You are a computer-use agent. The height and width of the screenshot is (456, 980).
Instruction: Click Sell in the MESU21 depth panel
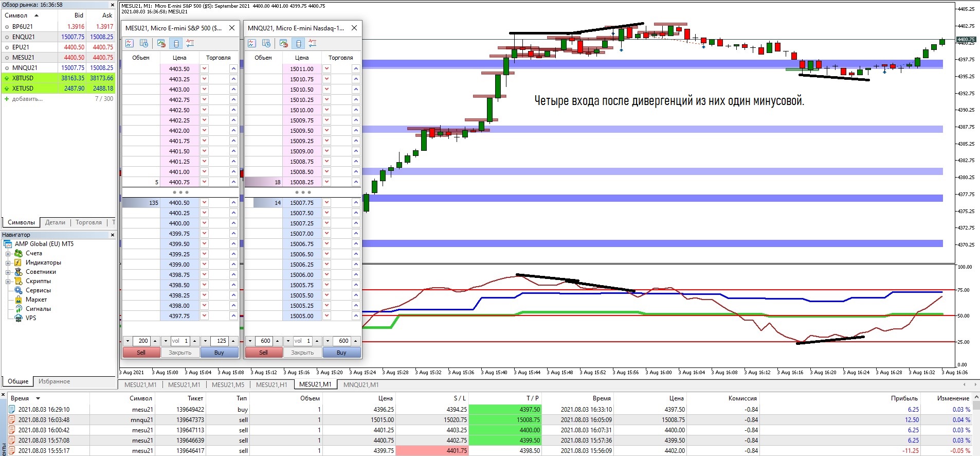(x=141, y=353)
